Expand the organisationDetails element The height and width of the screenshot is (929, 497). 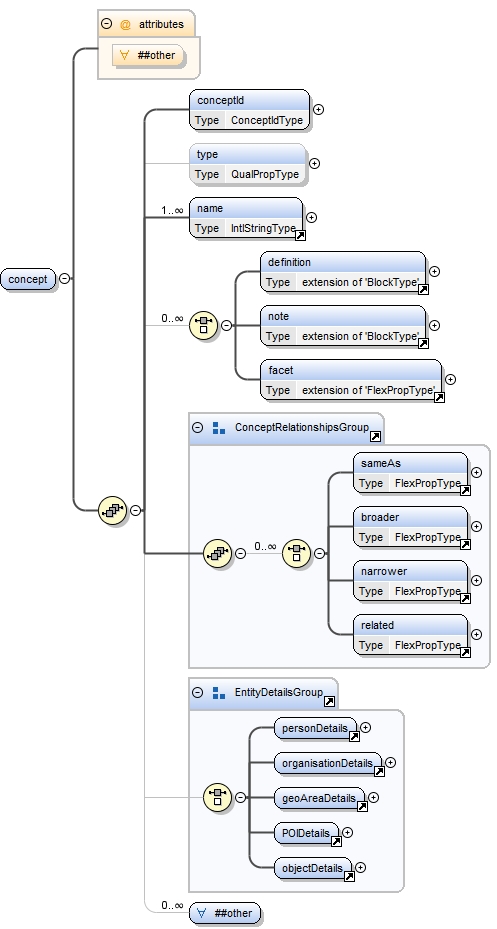point(390,763)
